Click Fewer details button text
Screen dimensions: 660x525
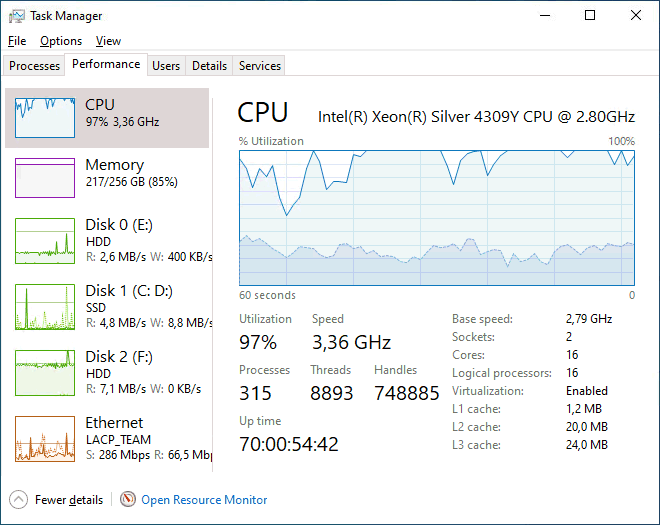point(68,499)
